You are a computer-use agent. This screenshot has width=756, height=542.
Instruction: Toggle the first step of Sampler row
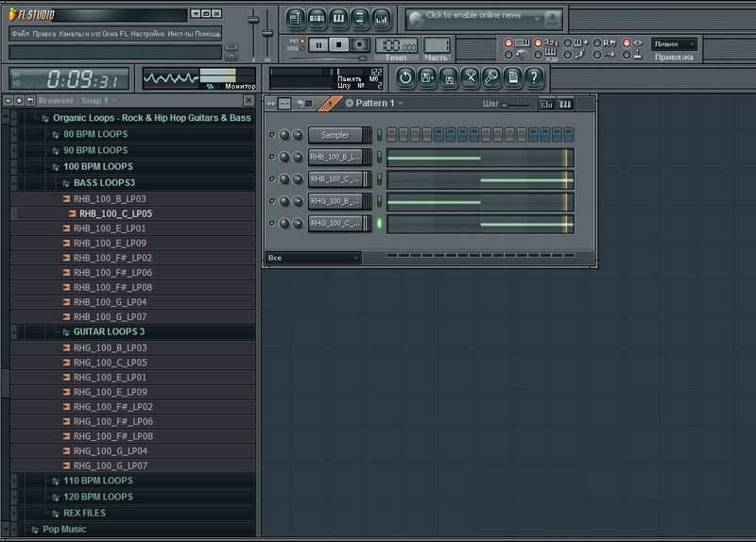[x=390, y=135]
